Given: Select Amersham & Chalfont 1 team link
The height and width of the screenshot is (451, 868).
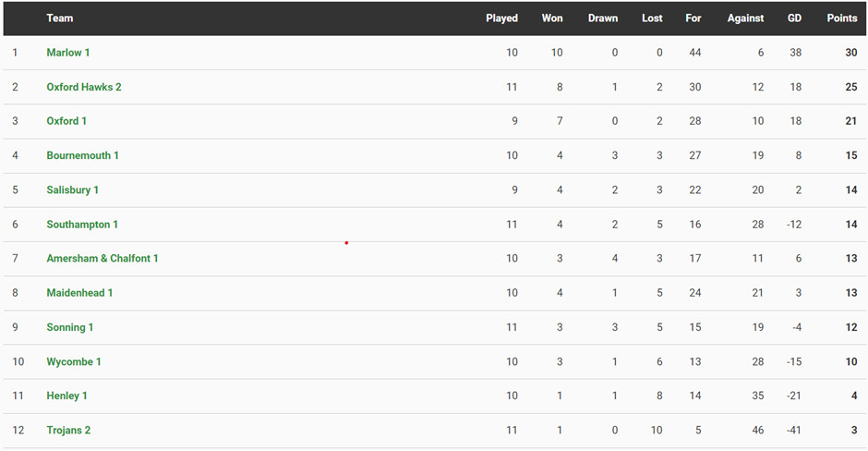Looking at the screenshot, I should [x=102, y=259].
